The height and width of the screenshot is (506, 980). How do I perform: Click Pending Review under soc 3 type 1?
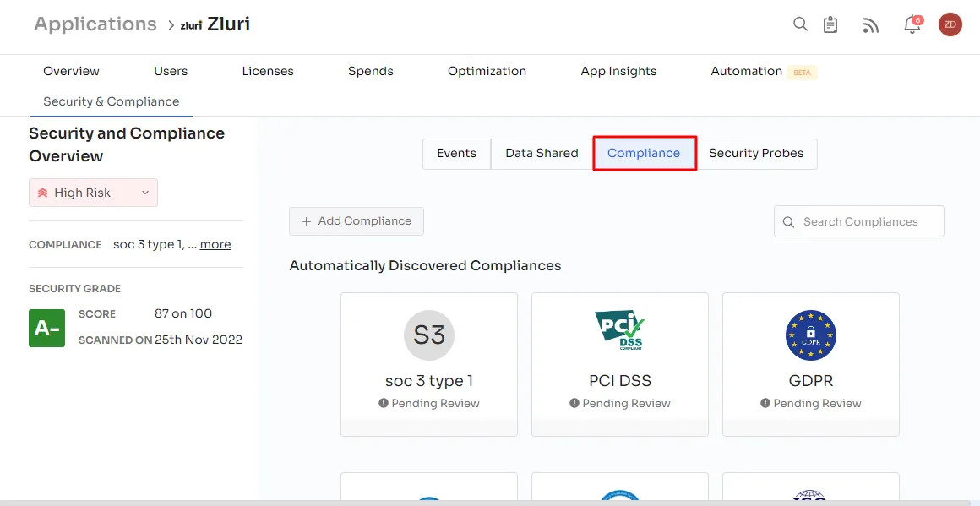coord(436,404)
